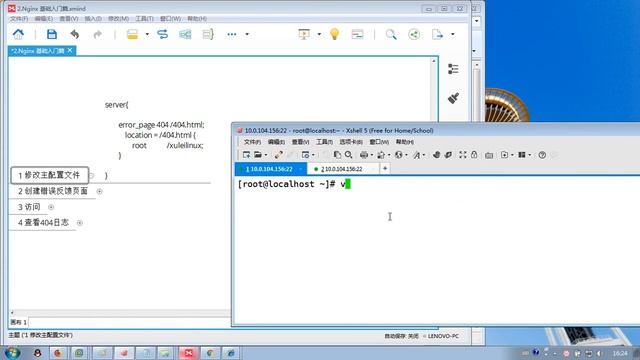Open the XMind outline panel icon

(x=453, y=69)
